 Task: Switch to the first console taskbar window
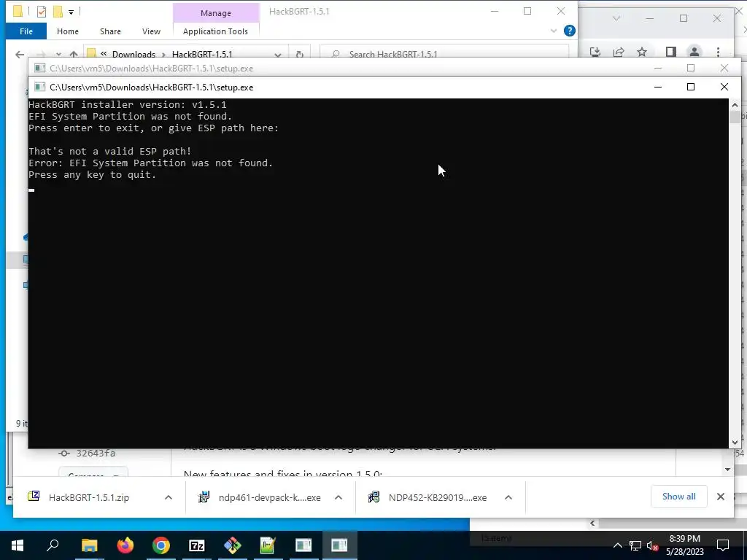point(303,545)
